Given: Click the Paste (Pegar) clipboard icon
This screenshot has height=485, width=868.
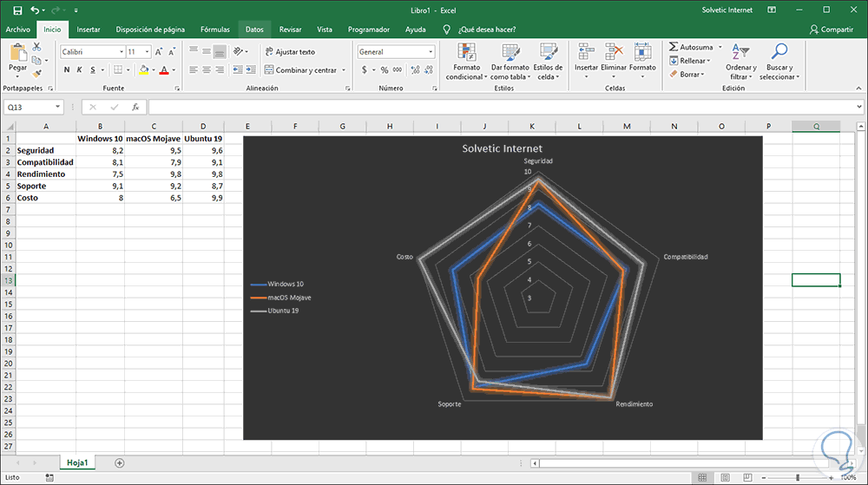Looking at the screenshot, I should pos(17,53).
